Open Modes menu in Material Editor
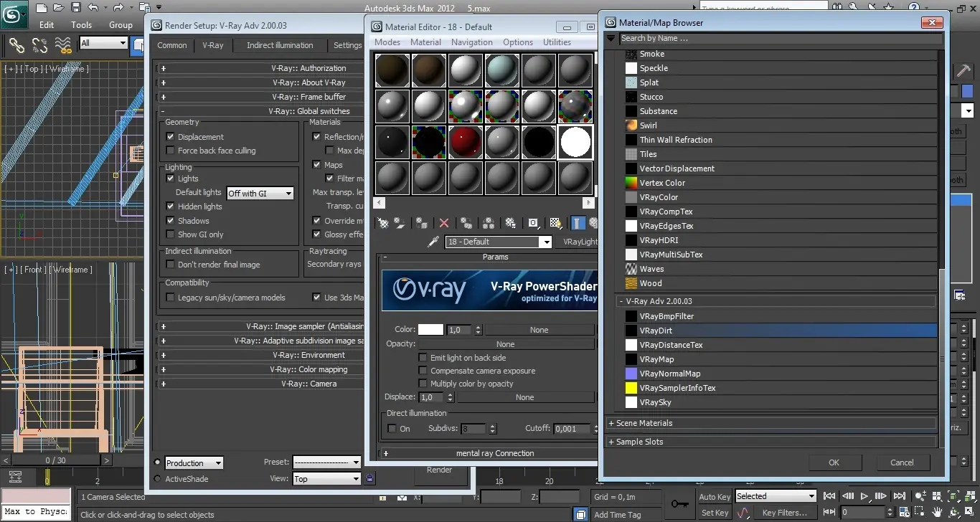The width and height of the screenshot is (980, 522). click(387, 42)
